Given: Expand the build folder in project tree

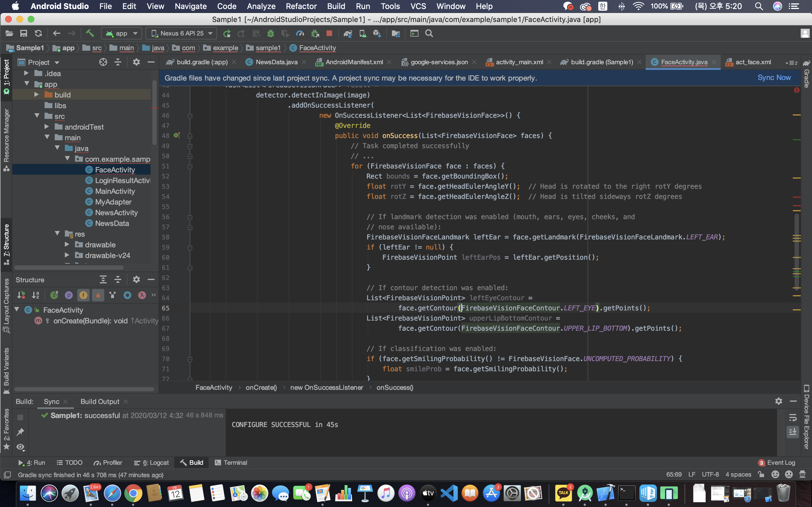Looking at the screenshot, I should click(37, 95).
